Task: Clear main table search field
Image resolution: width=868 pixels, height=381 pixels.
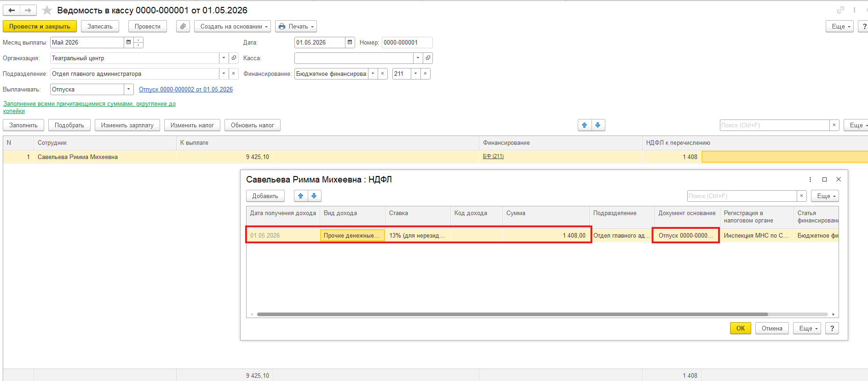Action: [x=834, y=125]
